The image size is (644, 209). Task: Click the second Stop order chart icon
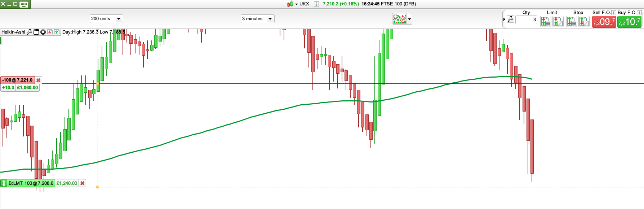[x=584, y=22]
